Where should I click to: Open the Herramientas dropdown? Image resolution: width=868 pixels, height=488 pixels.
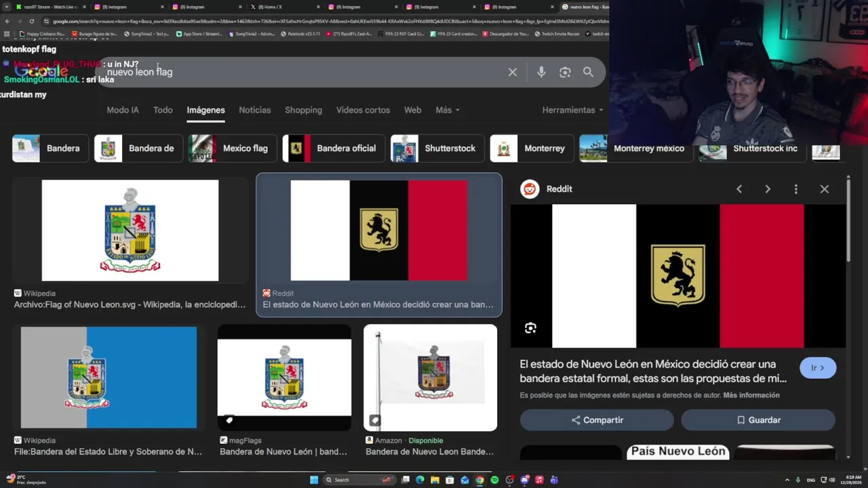[573, 110]
